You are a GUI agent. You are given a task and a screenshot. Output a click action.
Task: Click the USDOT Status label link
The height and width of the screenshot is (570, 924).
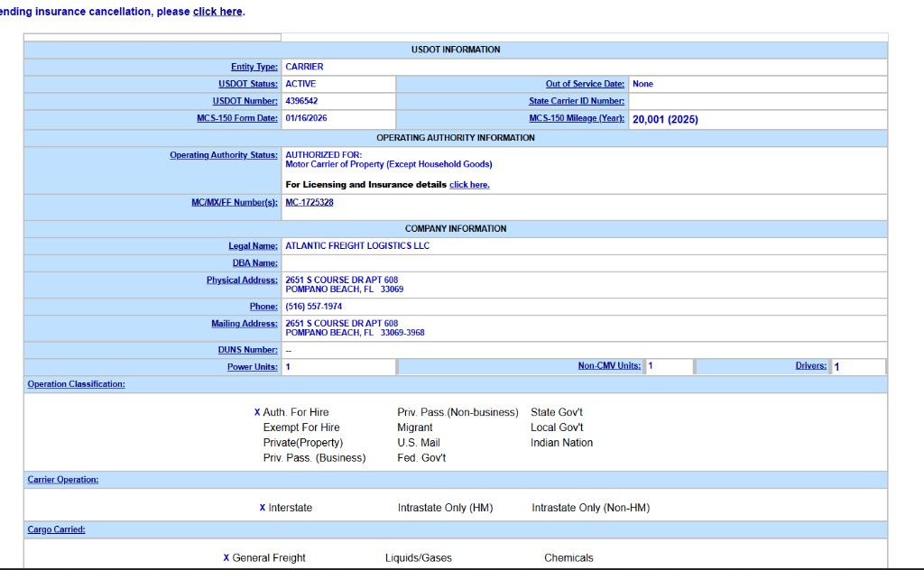point(247,84)
